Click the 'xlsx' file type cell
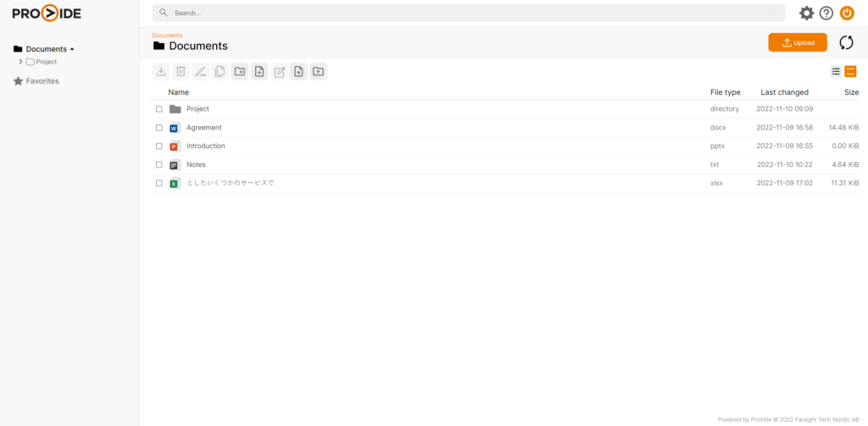The height and width of the screenshot is (426, 868). click(716, 183)
